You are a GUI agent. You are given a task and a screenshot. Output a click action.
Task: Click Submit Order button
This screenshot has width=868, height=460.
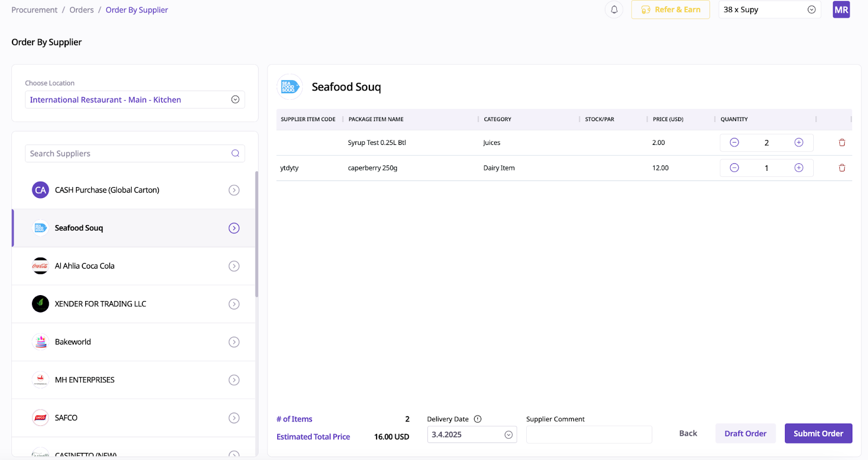[818, 433]
